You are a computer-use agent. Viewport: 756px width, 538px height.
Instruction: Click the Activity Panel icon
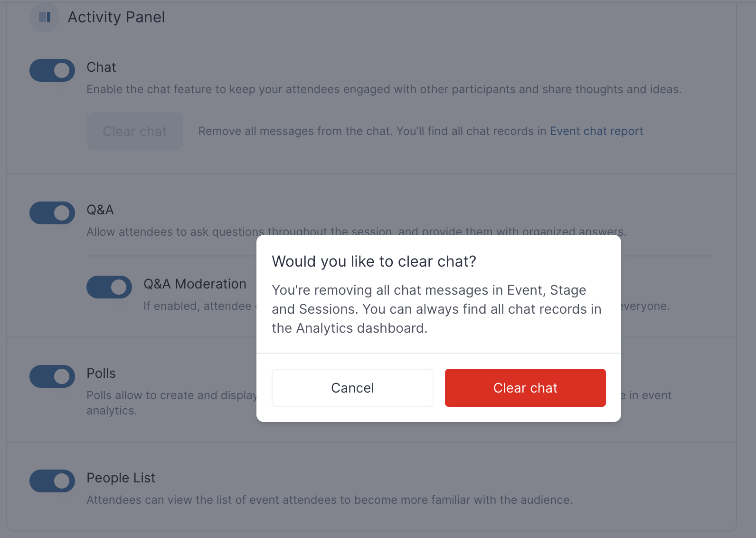pos(45,18)
